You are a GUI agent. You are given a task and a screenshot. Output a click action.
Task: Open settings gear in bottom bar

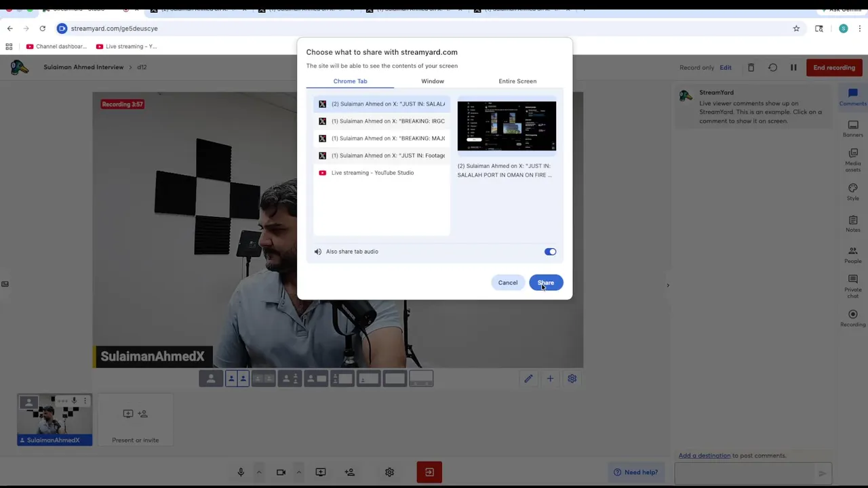point(389,472)
